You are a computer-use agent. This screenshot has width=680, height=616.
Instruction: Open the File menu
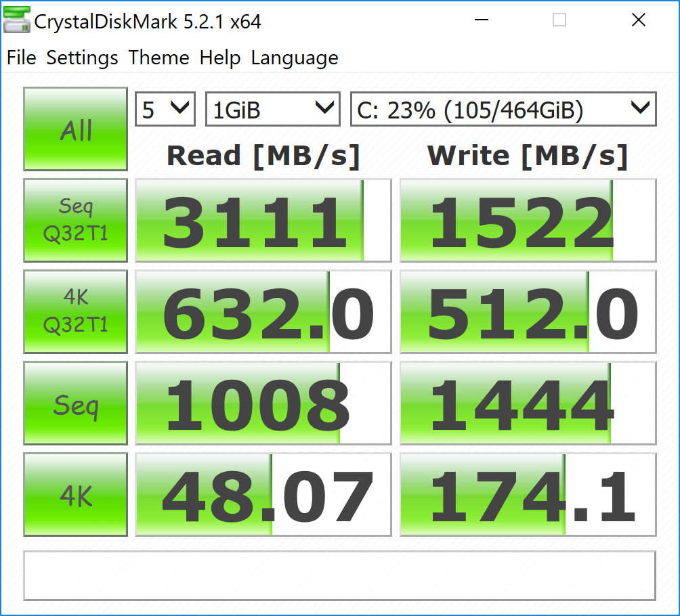[x=21, y=58]
